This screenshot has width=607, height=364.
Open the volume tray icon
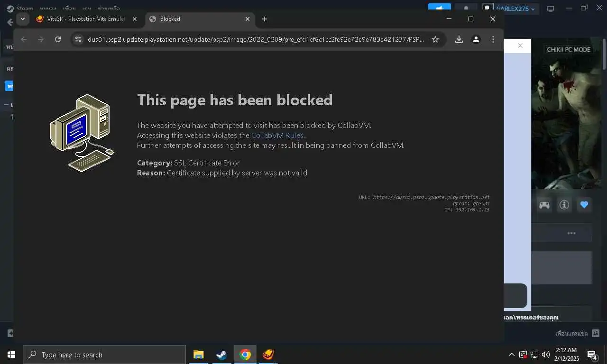pos(546,355)
